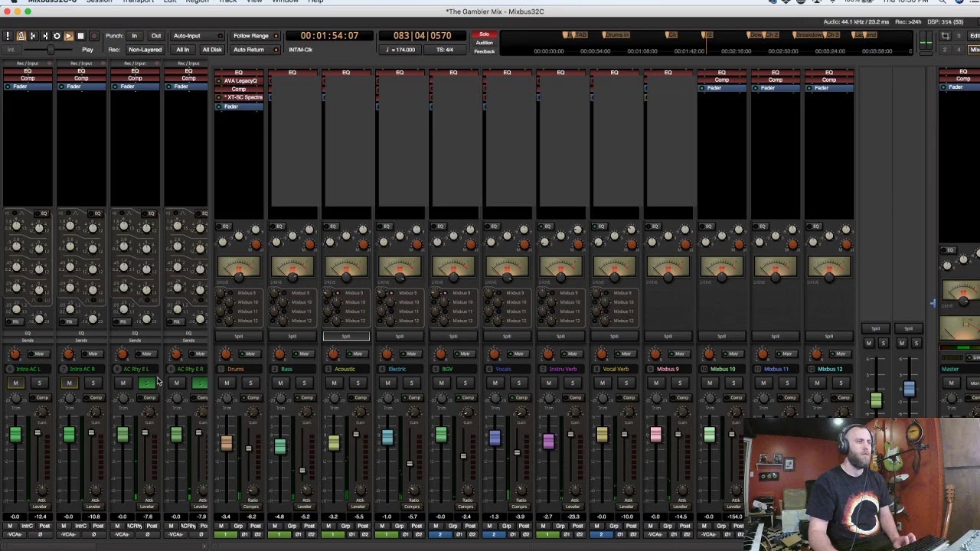Click the All Disk button
The image size is (980, 551).
pos(212,50)
